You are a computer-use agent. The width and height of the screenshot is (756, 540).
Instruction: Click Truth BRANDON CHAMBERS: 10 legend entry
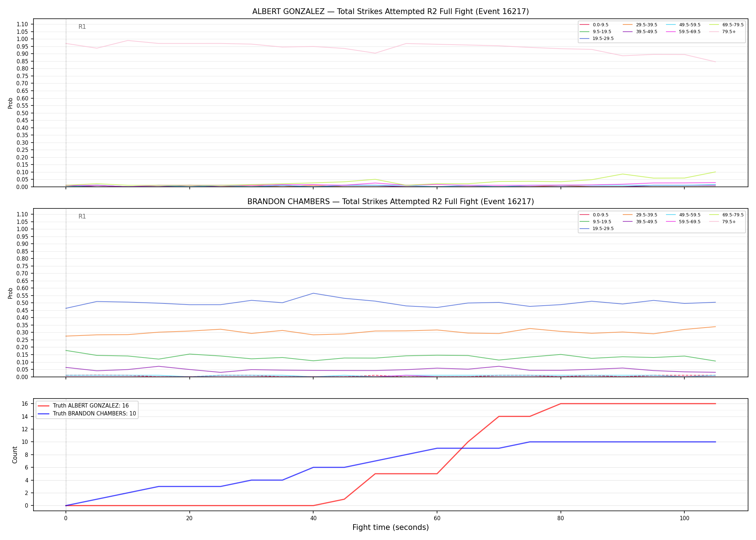87,414
